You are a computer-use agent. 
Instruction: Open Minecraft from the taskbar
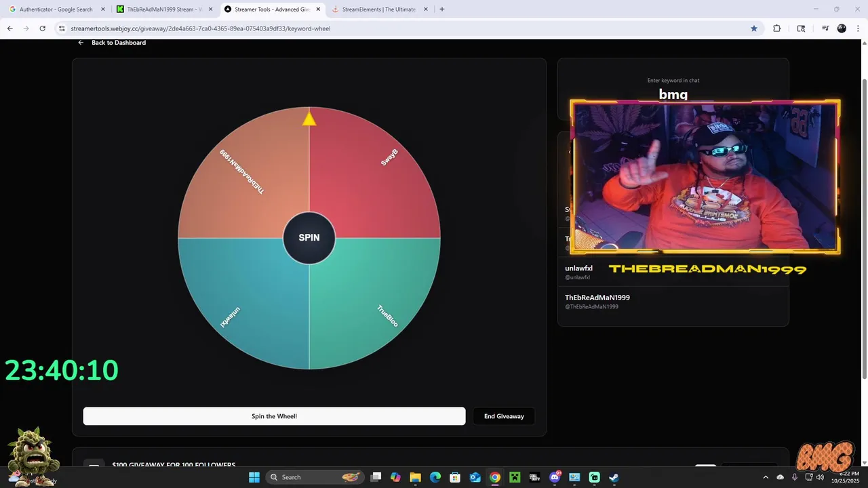tap(515, 477)
